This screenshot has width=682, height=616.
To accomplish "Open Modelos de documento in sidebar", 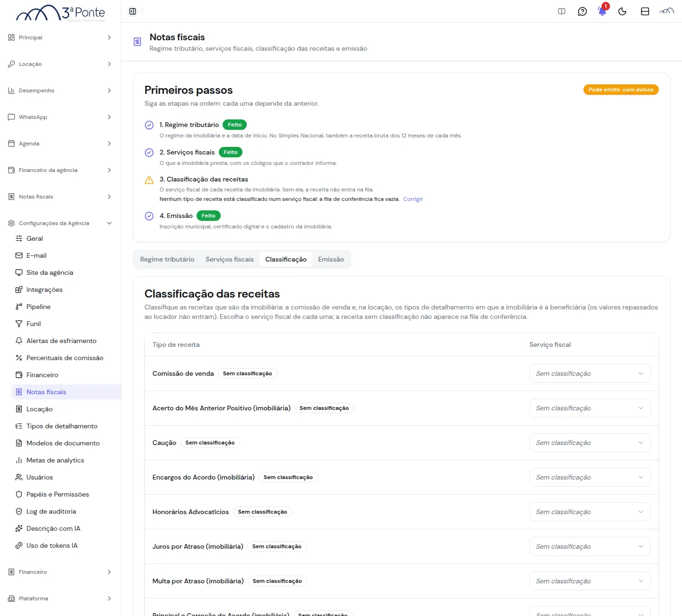I will (x=66, y=443).
